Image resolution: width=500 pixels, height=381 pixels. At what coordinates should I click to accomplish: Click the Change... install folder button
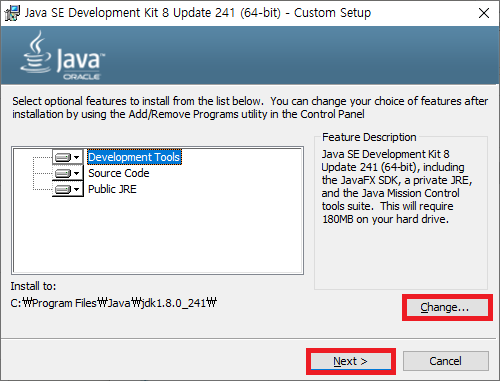447,307
